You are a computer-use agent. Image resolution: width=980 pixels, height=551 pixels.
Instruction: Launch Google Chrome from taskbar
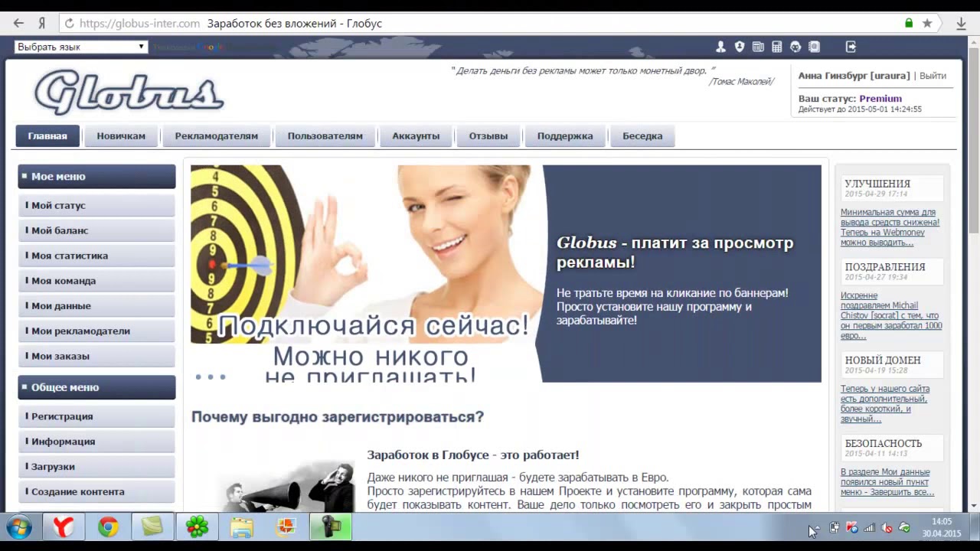(x=108, y=527)
